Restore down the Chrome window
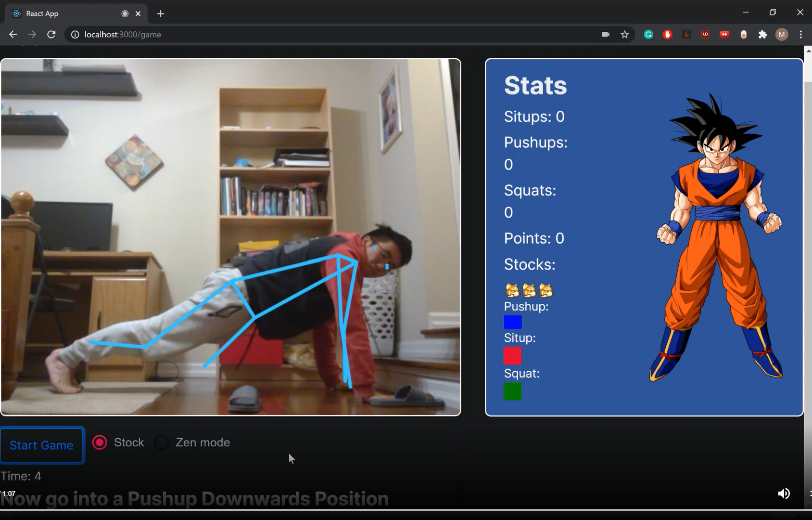812x520 pixels. 773,13
